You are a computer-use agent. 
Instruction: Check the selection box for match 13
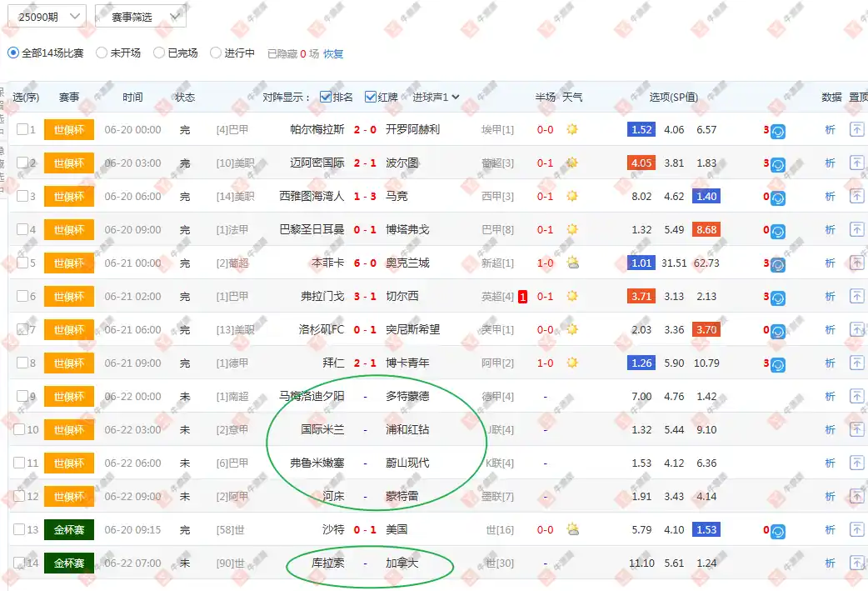(19, 529)
